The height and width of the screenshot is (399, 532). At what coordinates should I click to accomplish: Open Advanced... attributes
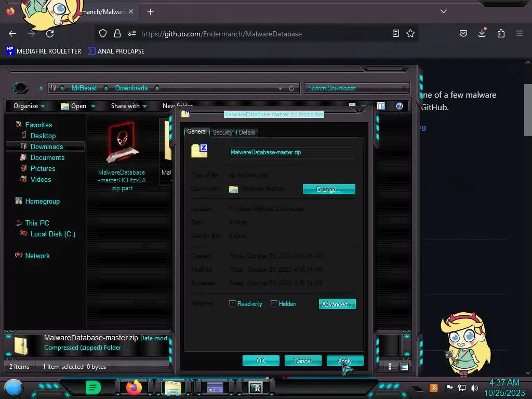pos(337,304)
